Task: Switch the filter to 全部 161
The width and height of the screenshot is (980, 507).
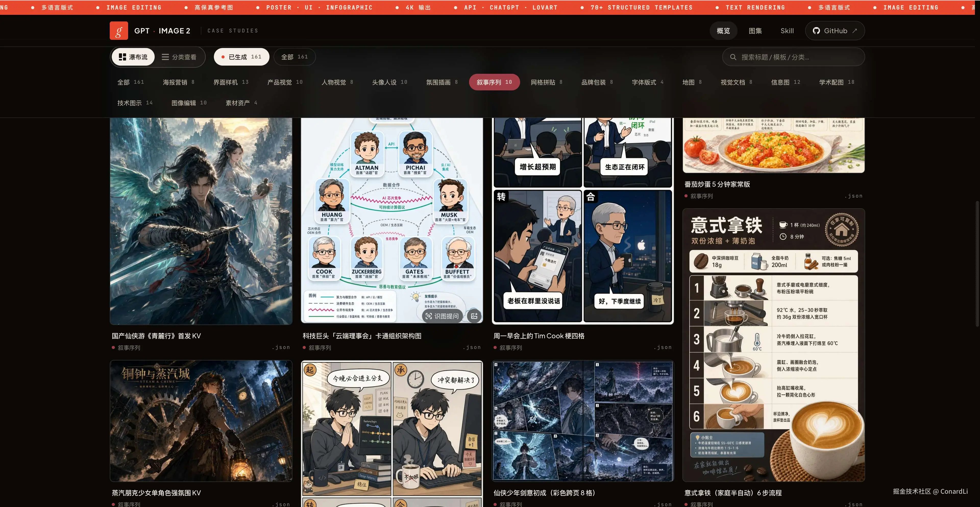Action: point(294,56)
